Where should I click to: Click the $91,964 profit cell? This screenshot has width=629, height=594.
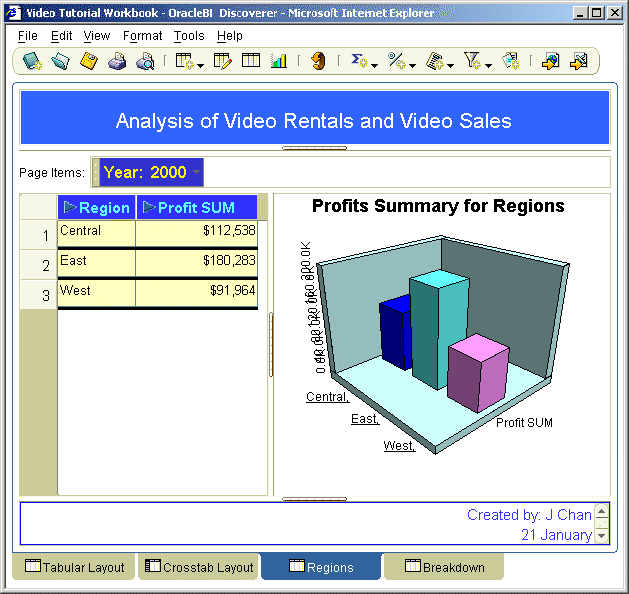197,293
